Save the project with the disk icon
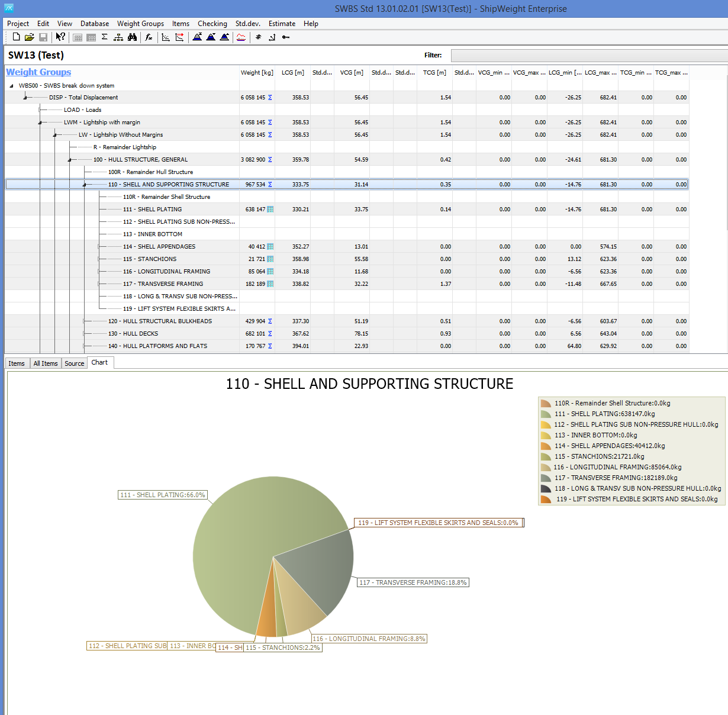This screenshot has height=715, width=728. pos(43,37)
